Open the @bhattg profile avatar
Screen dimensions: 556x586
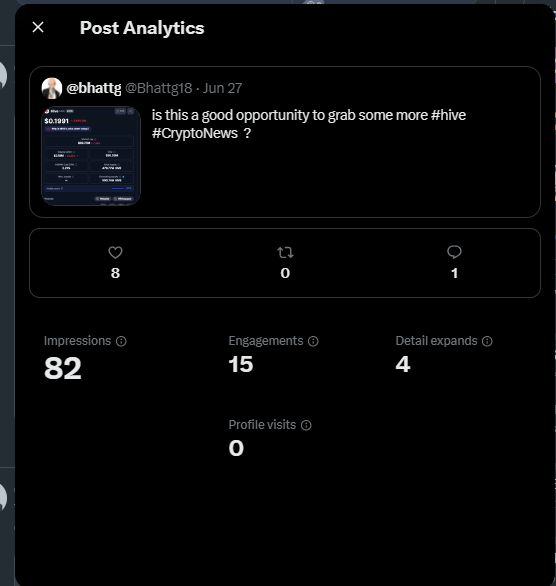pyautogui.click(x=52, y=88)
